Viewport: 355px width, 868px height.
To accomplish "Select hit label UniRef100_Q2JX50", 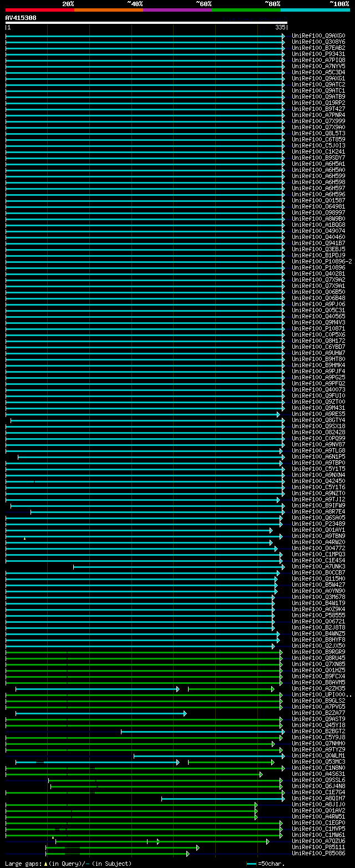I will [318, 646].
